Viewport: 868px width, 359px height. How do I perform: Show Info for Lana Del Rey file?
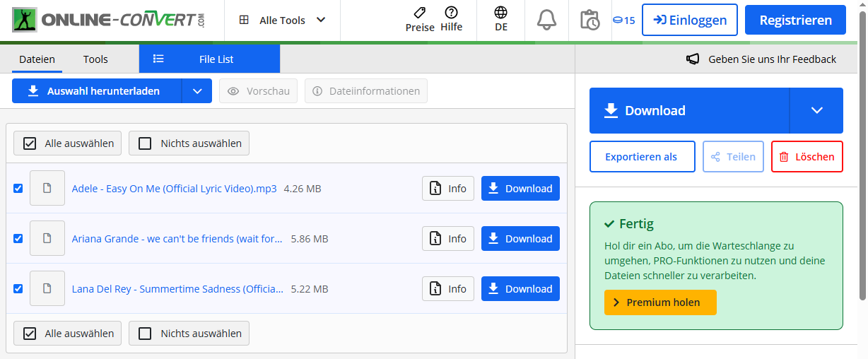tap(448, 289)
